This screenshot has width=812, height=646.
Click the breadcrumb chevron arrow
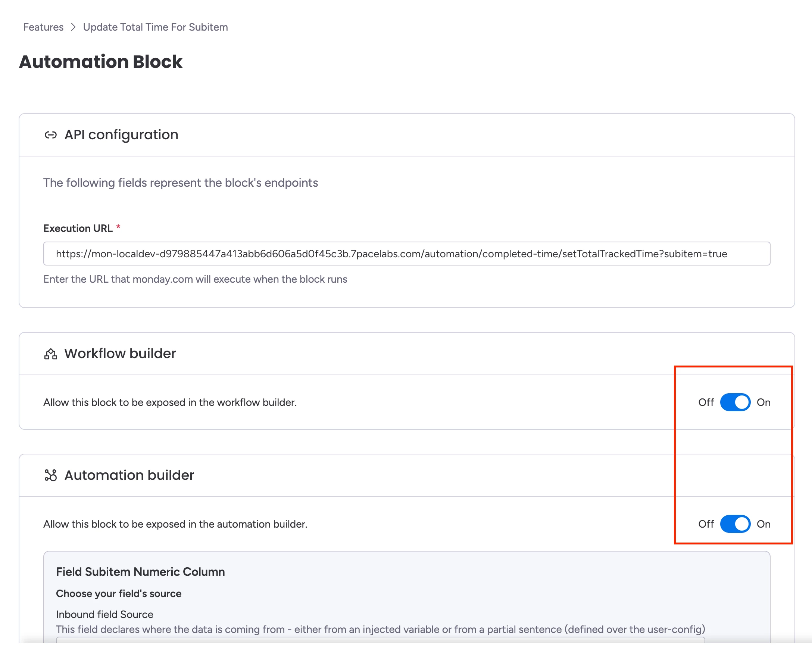73,27
